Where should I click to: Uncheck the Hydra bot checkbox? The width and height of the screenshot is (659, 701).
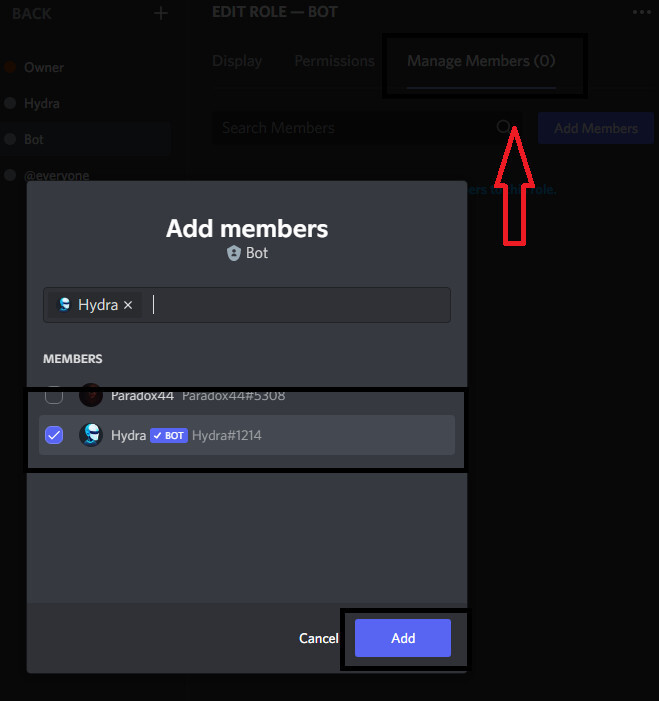pyautogui.click(x=54, y=435)
